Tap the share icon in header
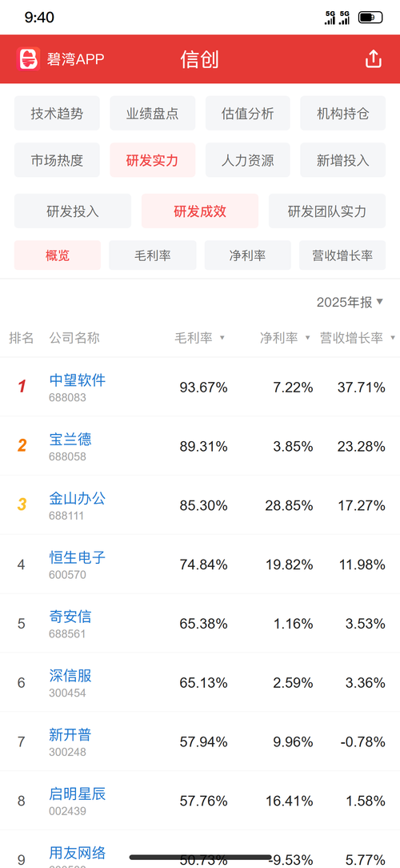400x868 pixels. (374, 58)
